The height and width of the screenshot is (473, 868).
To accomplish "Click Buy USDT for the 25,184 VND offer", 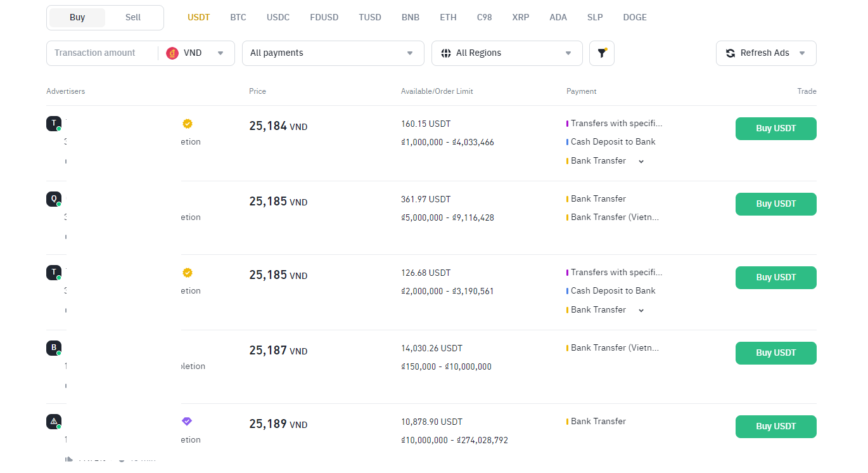I will 775,129.
